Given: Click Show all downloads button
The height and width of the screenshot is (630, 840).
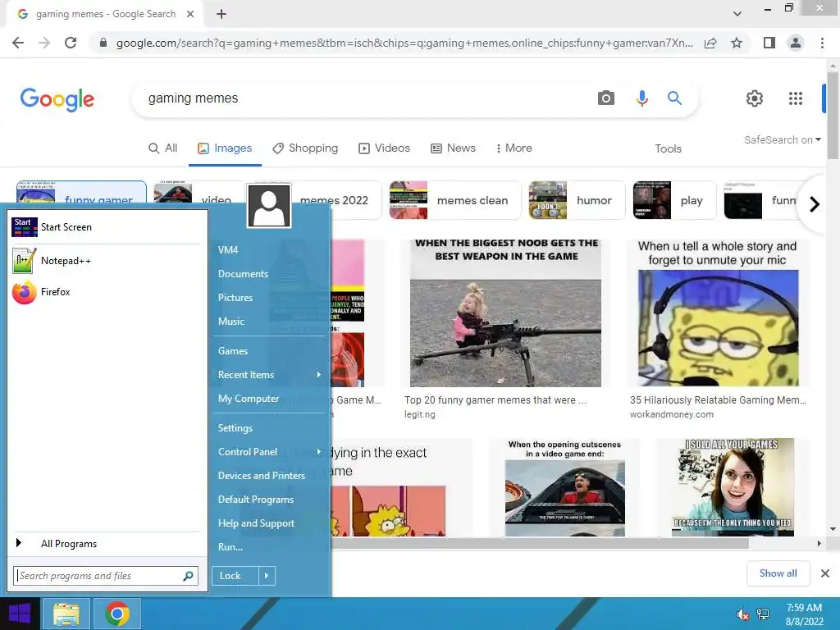Looking at the screenshot, I should [x=778, y=573].
